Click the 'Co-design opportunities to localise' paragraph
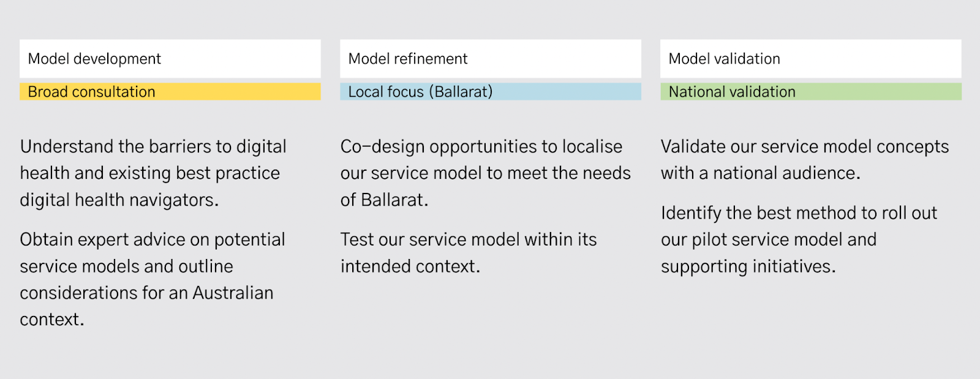The height and width of the screenshot is (379, 980). pos(486,173)
